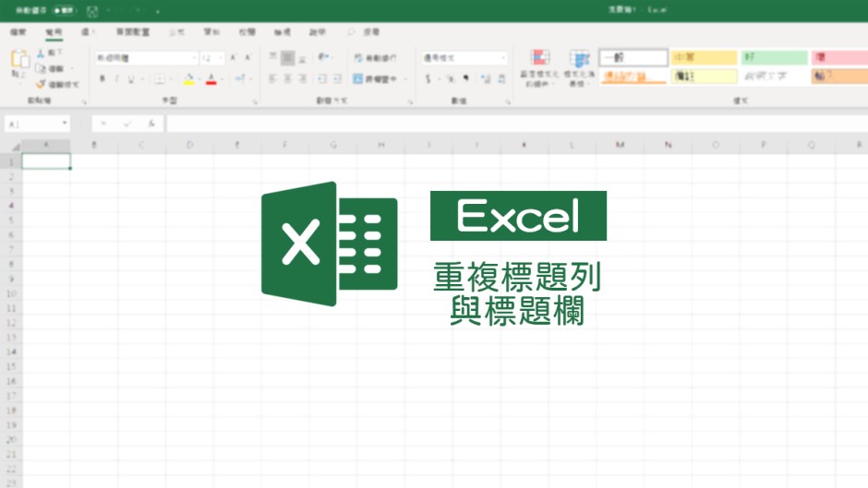Click the Italic formatting icon
The image size is (868, 488).
click(116, 79)
